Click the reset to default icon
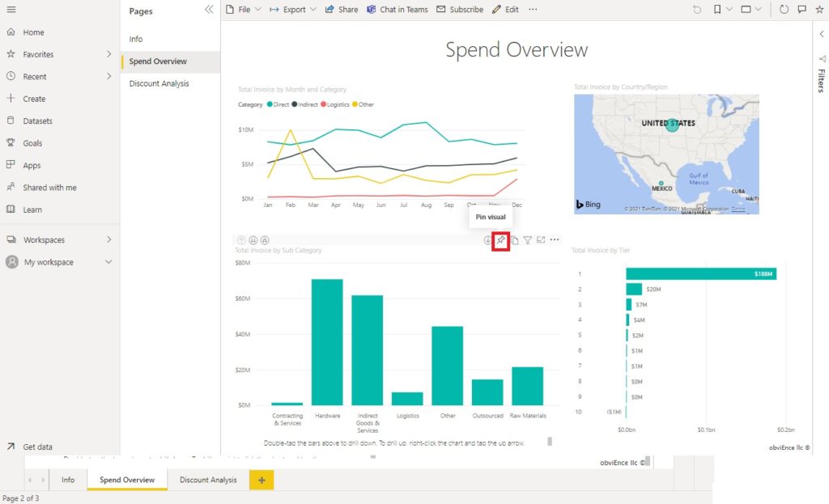The image size is (829, 504). pos(697,10)
